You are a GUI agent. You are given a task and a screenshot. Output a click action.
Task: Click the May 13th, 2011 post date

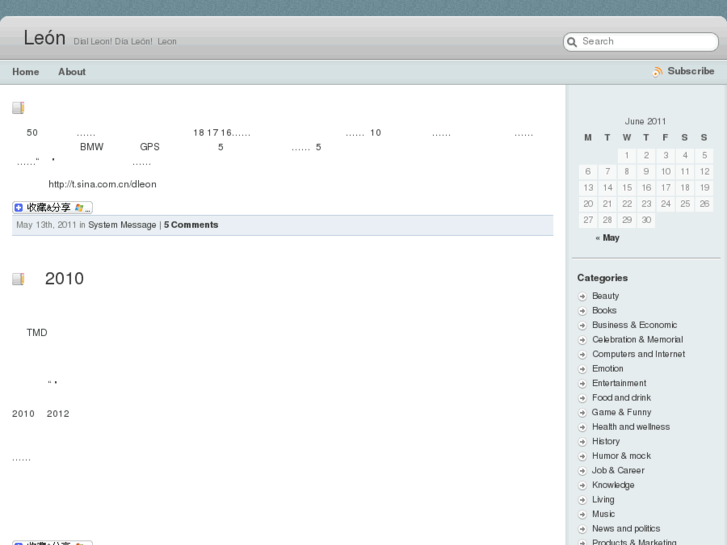pos(46,225)
